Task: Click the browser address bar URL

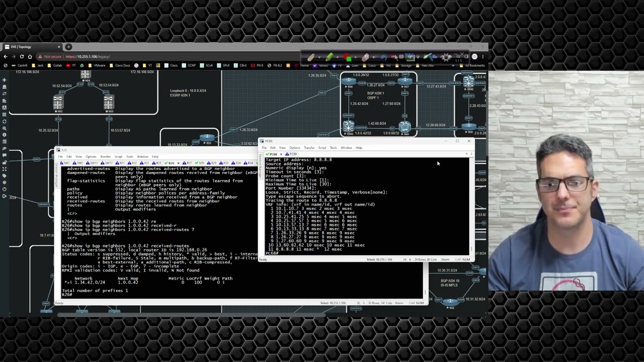Action: coord(87,56)
